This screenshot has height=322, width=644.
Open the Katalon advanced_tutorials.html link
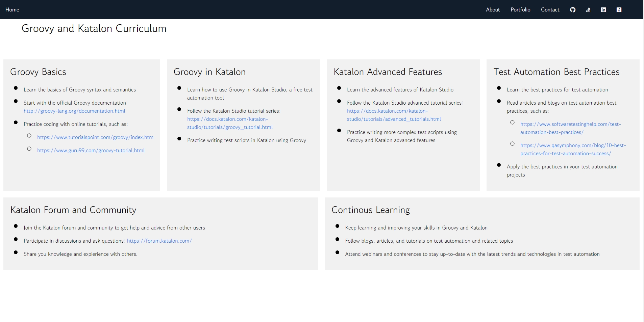pyautogui.click(x=394, y=115)
